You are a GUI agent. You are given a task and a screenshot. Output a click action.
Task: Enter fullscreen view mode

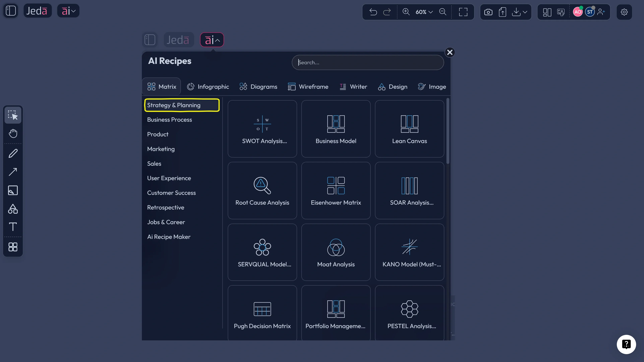(463, 12)
